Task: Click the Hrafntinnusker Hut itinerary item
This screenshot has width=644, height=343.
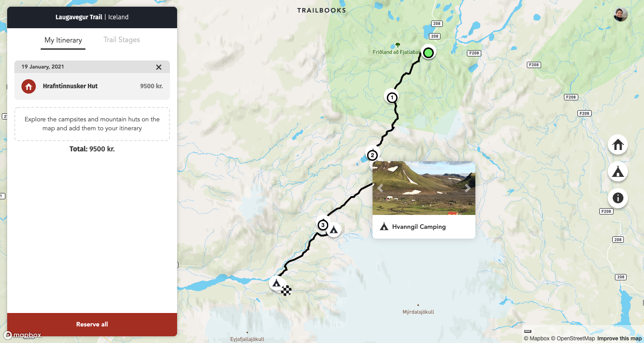Action: [x=92, y=86]
